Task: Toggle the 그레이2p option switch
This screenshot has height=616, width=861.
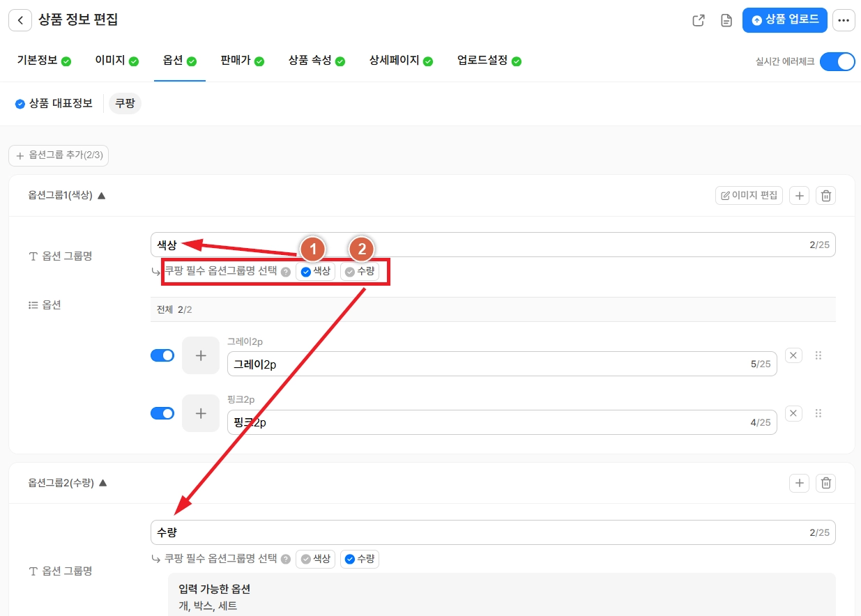Action: click(162, 355)
